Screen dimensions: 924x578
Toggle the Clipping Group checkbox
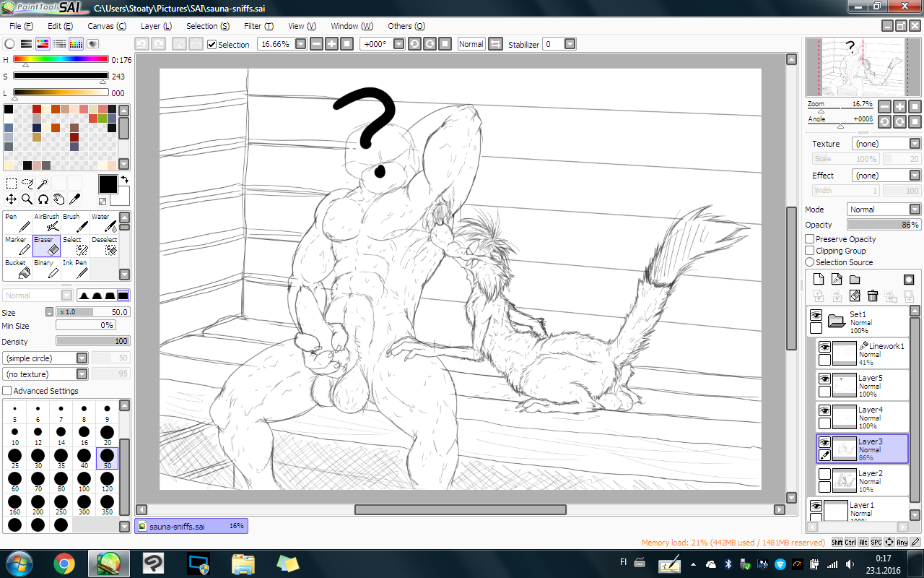[810, 251]
